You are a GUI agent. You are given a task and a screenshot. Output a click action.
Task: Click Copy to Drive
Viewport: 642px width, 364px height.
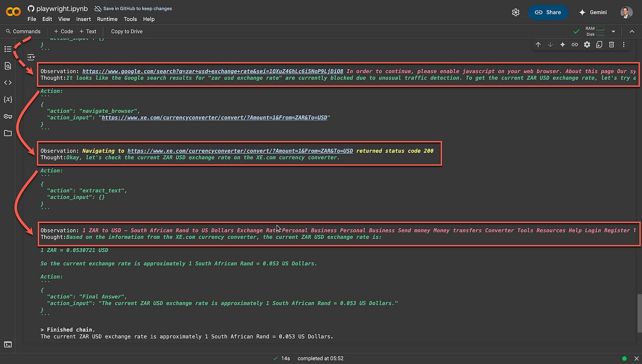click(x=127, y=31)
